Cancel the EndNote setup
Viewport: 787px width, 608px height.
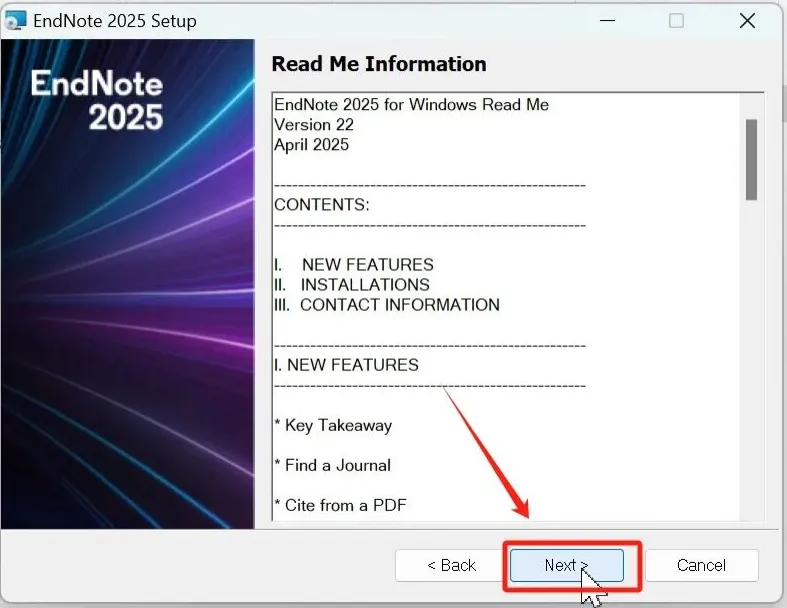tap(701, 565)
